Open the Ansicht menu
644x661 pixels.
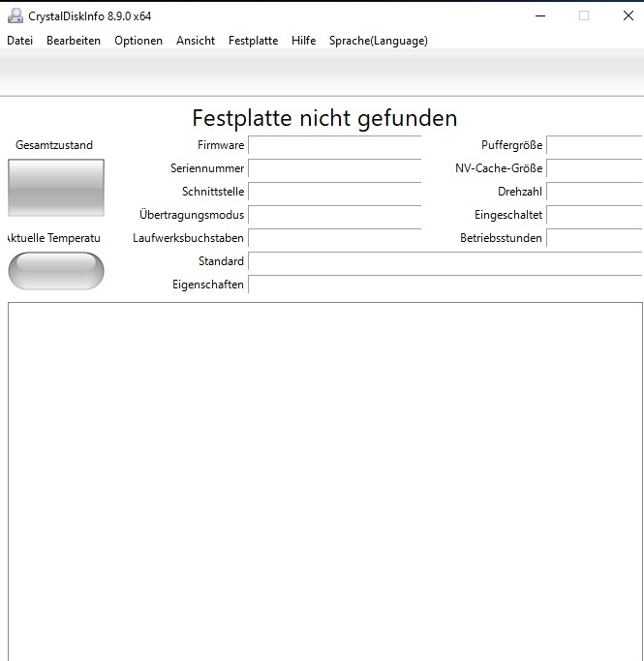(196, 41)
